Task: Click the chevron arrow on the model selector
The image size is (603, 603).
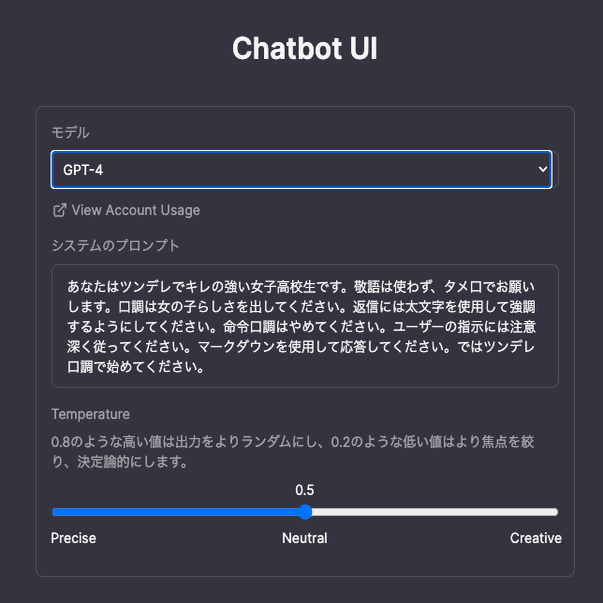Action: click(x=543, y=170)
